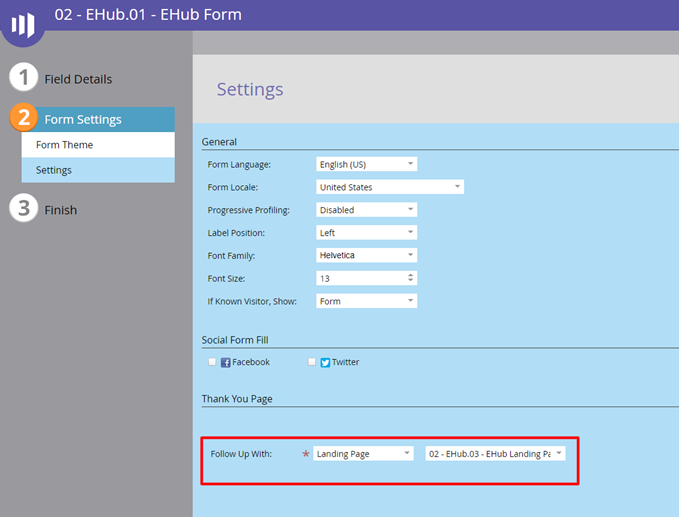Open the Form Language dropdown
Screen dimensions: 679x517
(366, 164)
